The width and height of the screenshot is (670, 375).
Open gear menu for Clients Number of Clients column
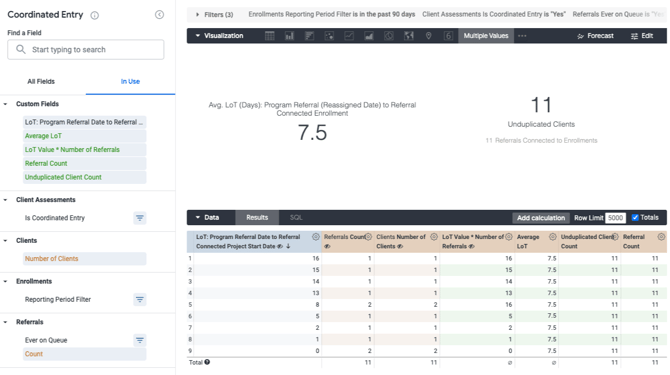point(434,237)
